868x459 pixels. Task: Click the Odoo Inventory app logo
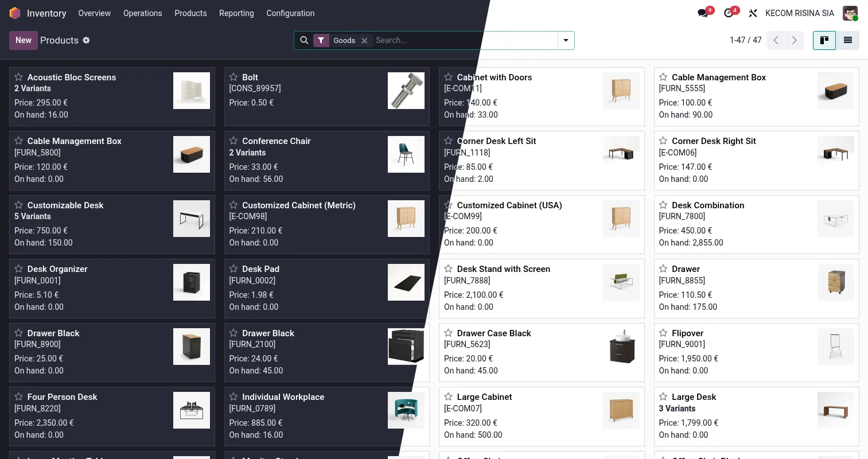(15, 13)
